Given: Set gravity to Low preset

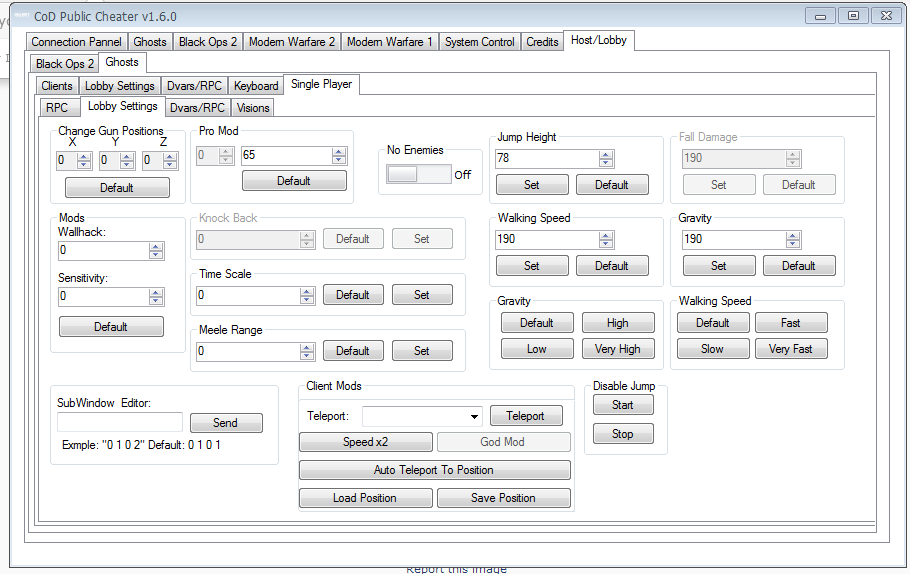Looking at the screenshot, I should pos(537,349).
